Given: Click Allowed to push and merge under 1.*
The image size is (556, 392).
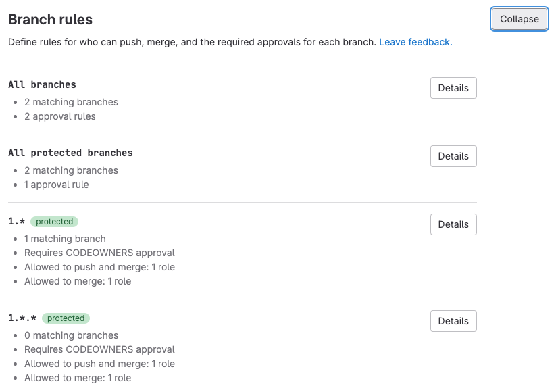Looking at the screenshot, I should pos(99,268).
